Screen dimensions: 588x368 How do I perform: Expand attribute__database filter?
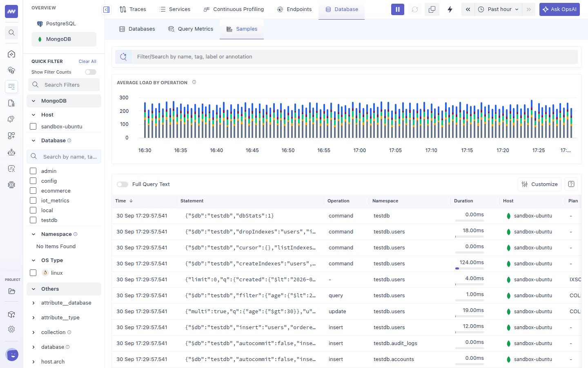point(33,303)
